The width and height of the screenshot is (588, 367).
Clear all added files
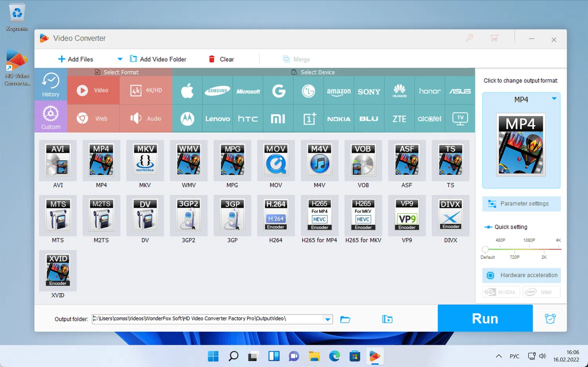coord(221,59)
